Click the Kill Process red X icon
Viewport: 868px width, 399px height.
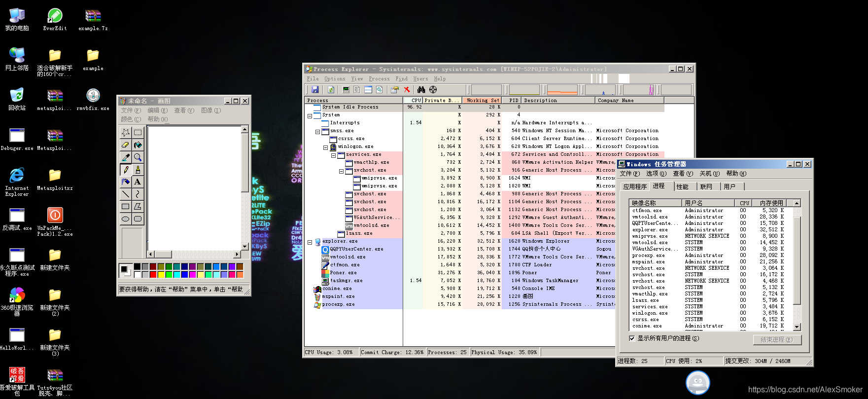407,90
